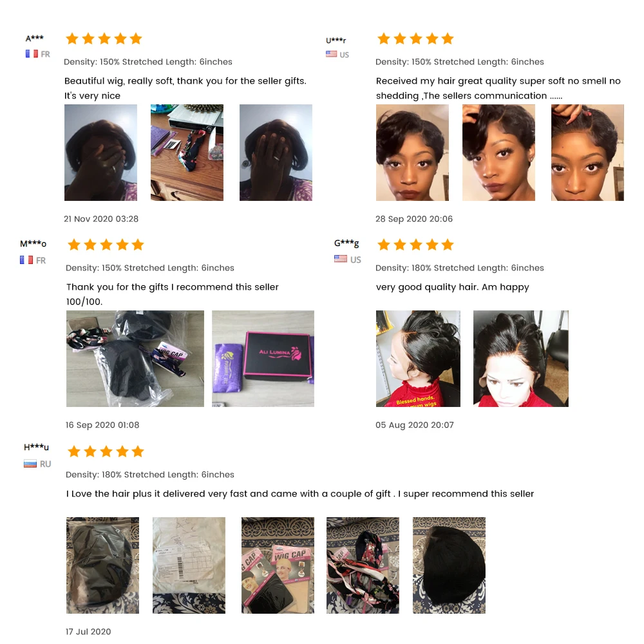The image size is (644, 644).
Task: View U***r's first pixie wig selfie
Action: [412, 153]
